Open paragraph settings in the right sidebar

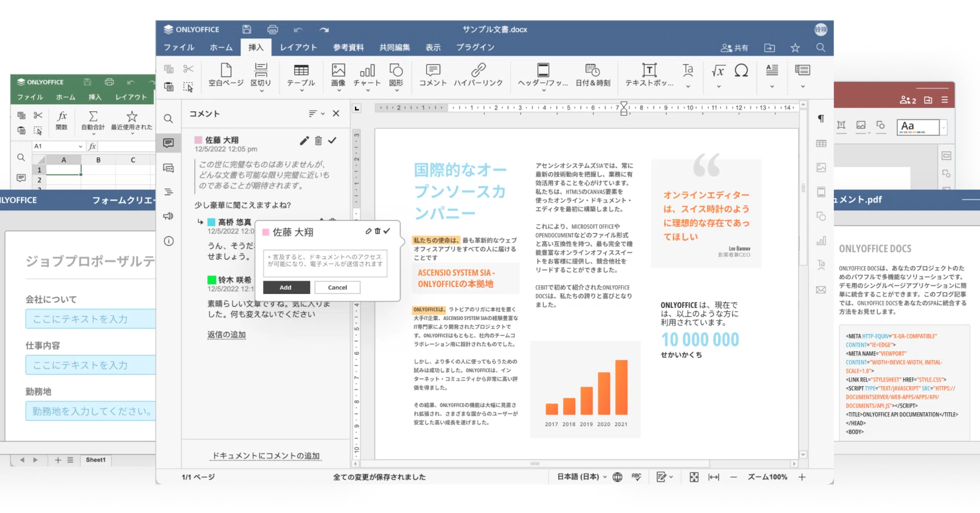[x=821, y=119]
